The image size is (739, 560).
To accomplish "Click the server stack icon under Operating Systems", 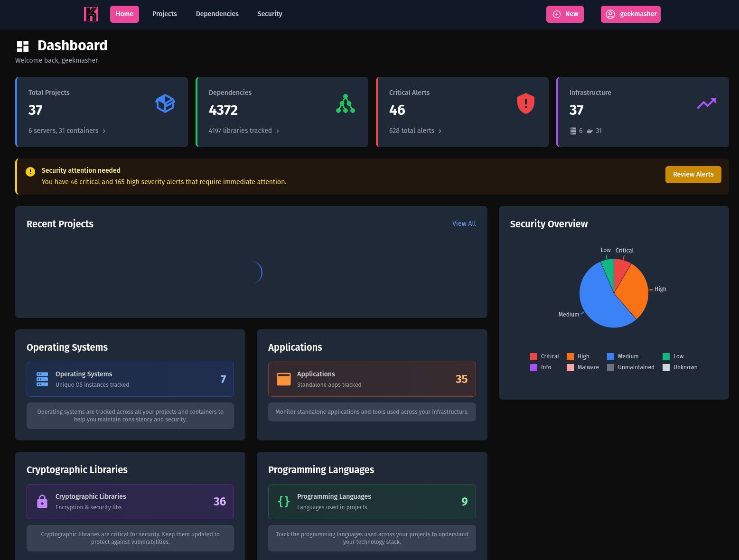I will (42, 379).
